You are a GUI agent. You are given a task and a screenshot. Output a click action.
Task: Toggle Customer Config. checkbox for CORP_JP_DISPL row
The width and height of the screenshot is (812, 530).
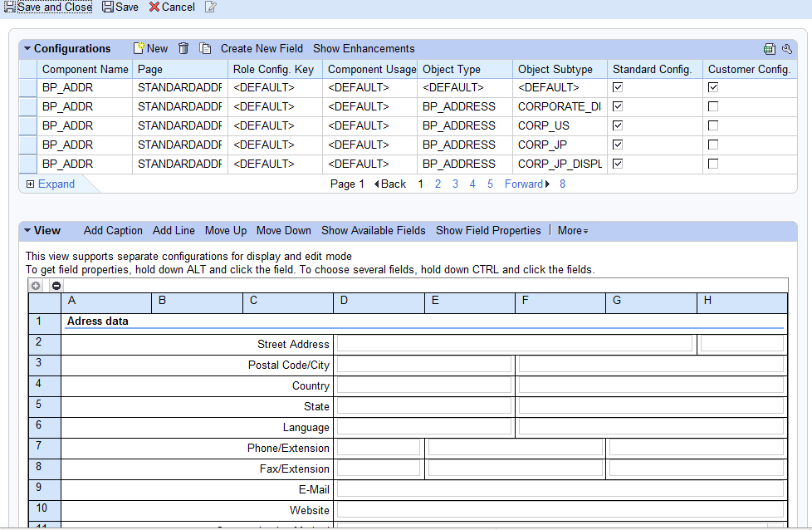point(713,164)
